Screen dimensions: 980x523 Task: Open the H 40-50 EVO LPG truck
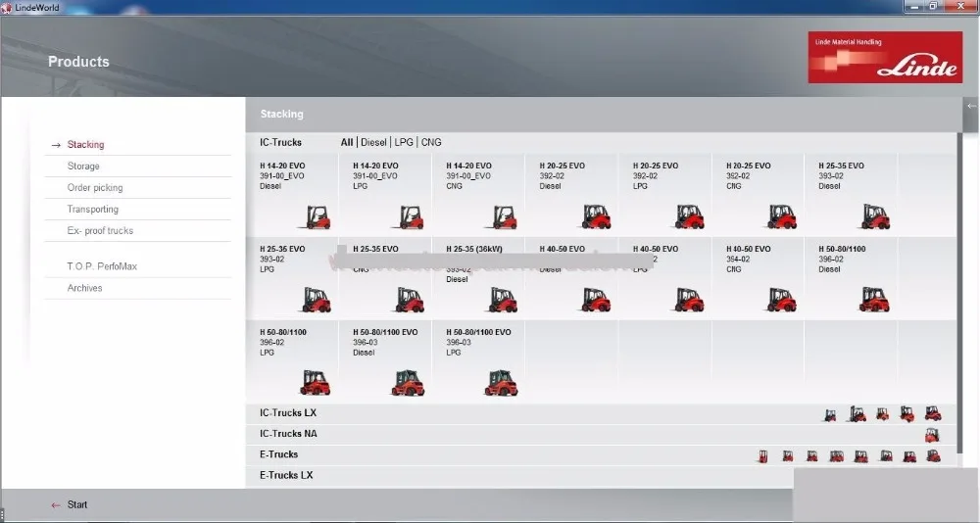664,279
